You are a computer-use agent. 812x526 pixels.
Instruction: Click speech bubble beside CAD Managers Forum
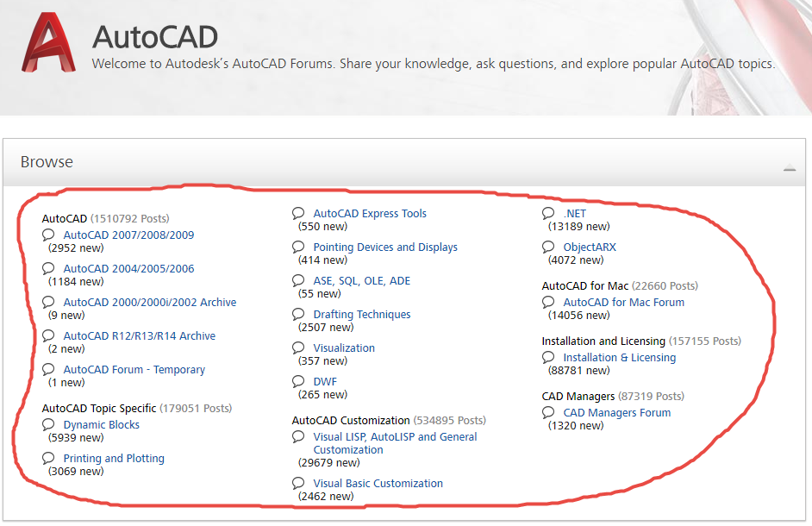click(x=548, y=413)
